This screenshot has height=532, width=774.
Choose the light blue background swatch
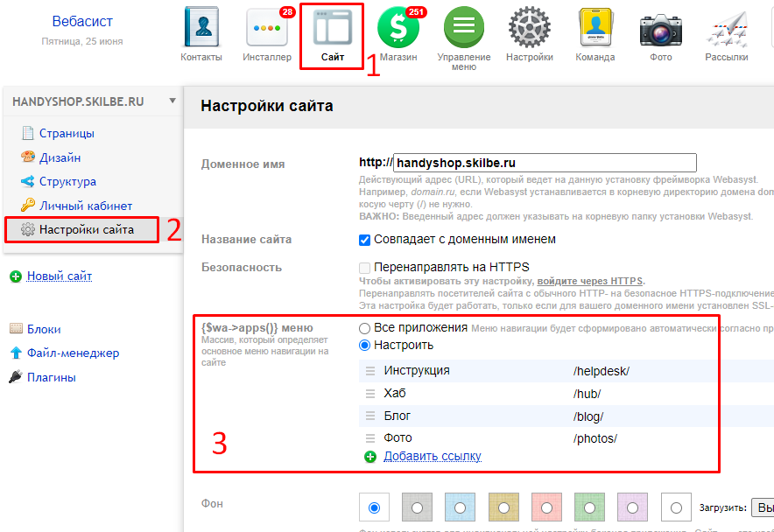(x=460, y=507)
